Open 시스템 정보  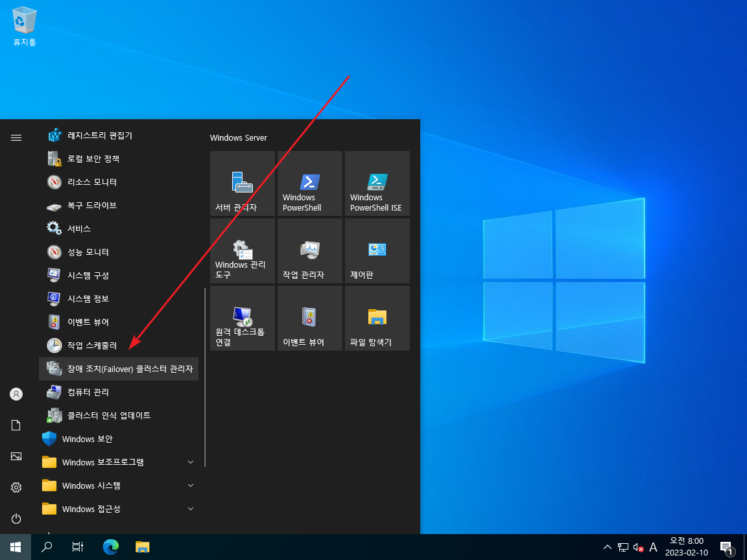119,299
